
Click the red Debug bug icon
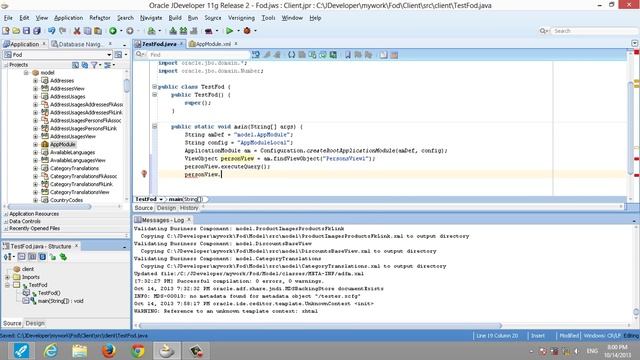pos(247,31)
